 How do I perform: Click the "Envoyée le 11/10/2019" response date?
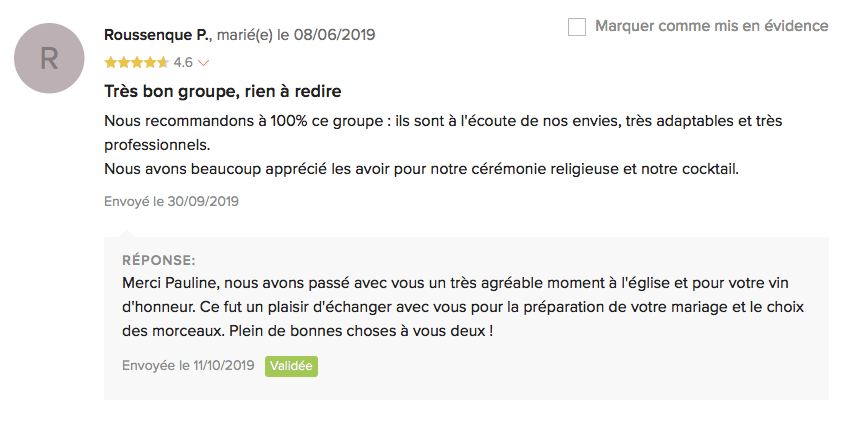coord(188,366)
